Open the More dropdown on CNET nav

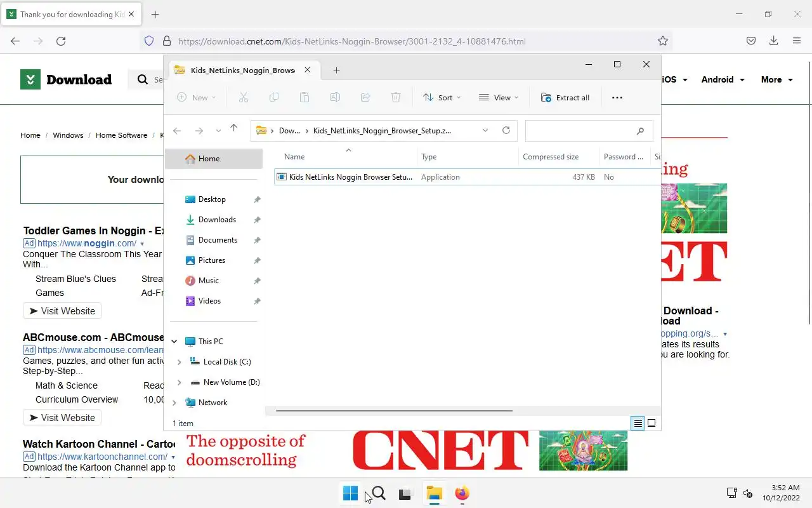click(777, 79)
